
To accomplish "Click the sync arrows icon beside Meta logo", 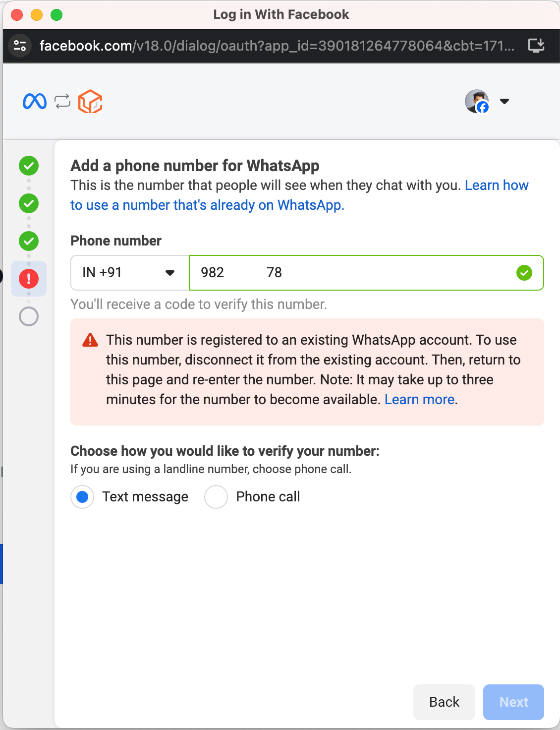I will point(62,101).
